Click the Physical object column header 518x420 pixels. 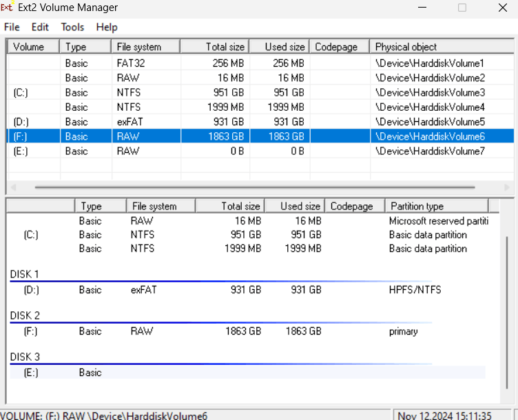coord(442,47)
